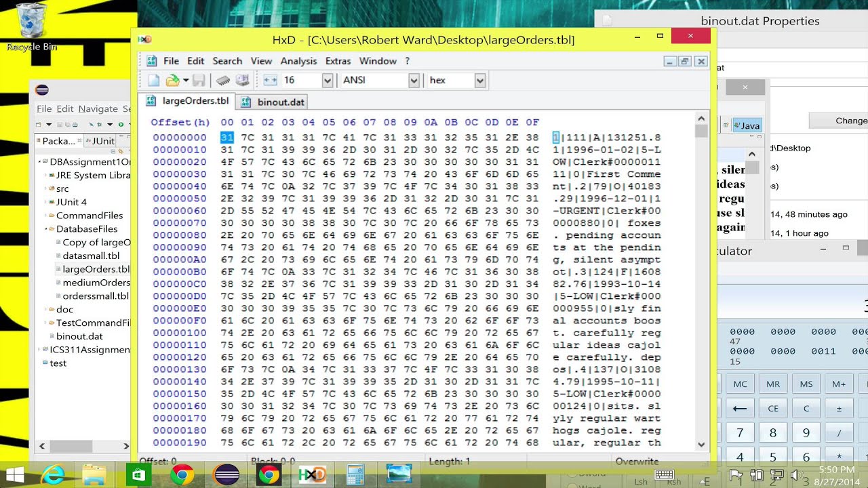
Task: Click the HxD vertical scrollbar down arrow
Action: [702, 444]
